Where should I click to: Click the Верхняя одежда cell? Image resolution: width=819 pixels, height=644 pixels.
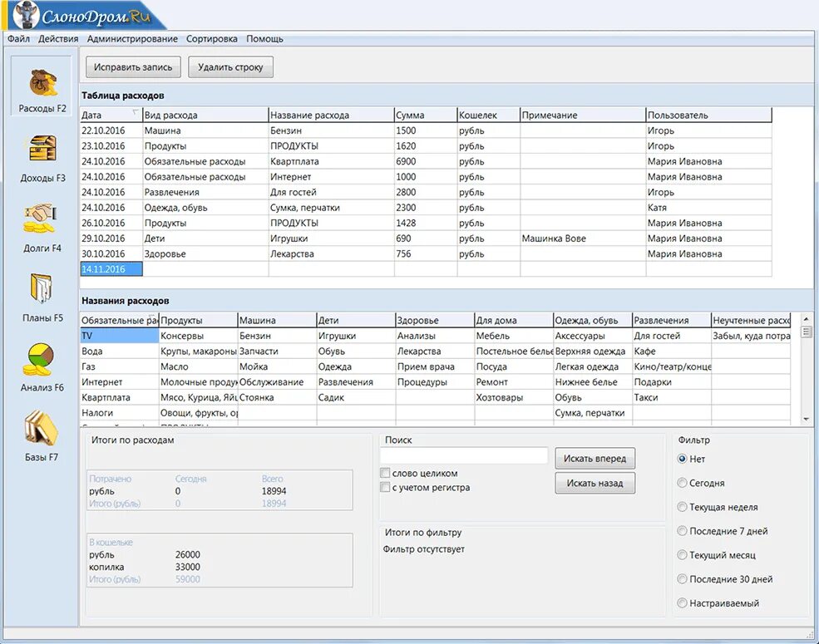(x=593, y=351)
